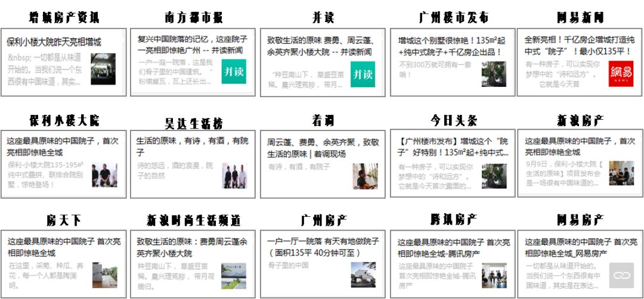
Task: Click 广州房产 heading
Action: [x=324, y=220]
